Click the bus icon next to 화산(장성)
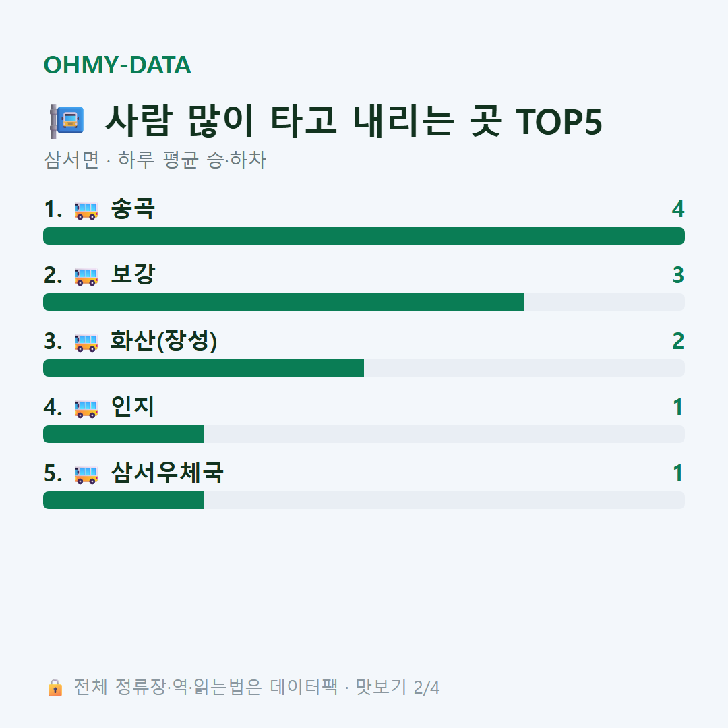This screenshot has width=728, height=728. pyautogui.click(x=86, y=342)
